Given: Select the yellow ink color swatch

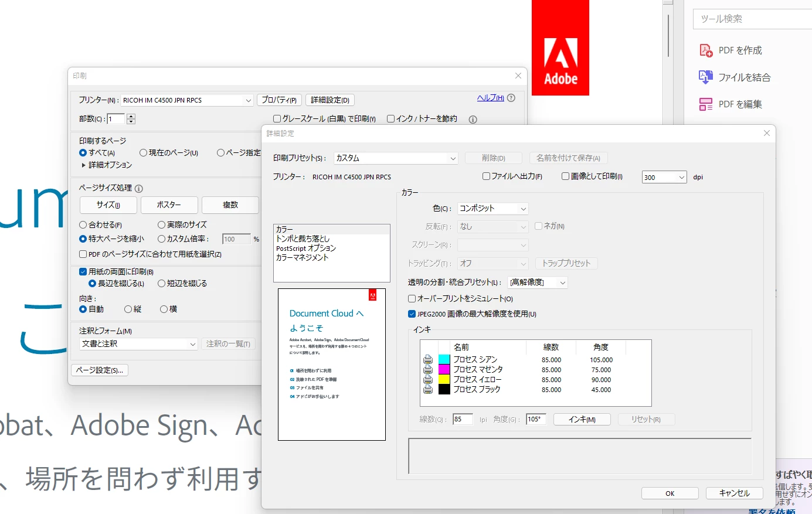Looking at the screenshot, I should pyautogui.click(x=444, y=379).
